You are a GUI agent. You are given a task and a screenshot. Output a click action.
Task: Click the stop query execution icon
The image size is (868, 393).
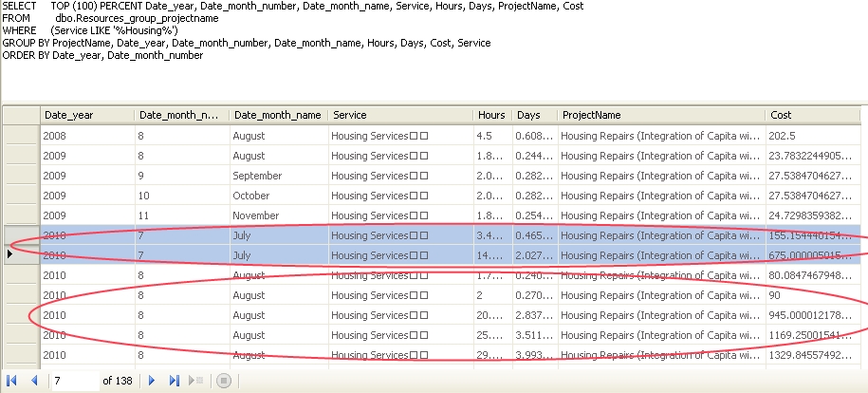coord(224,381)
